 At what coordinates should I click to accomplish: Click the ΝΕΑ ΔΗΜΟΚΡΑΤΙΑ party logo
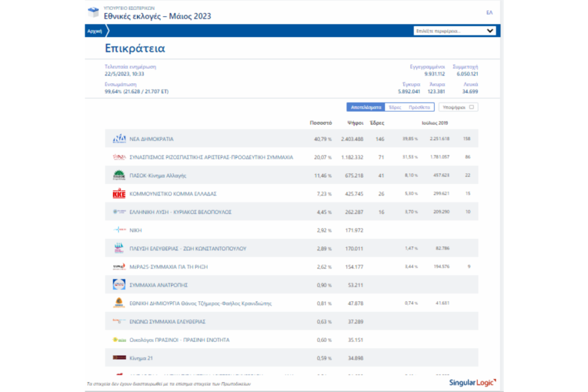(119, 139)
